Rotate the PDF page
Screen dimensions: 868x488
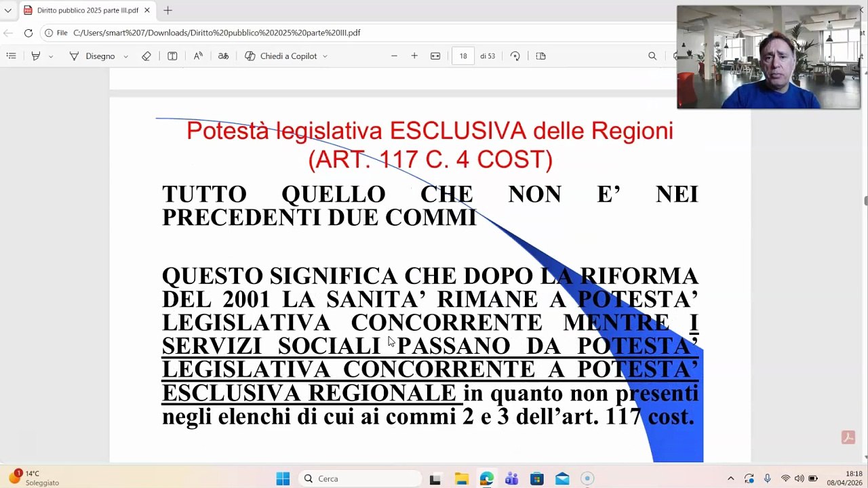click(x=515, y=56)
